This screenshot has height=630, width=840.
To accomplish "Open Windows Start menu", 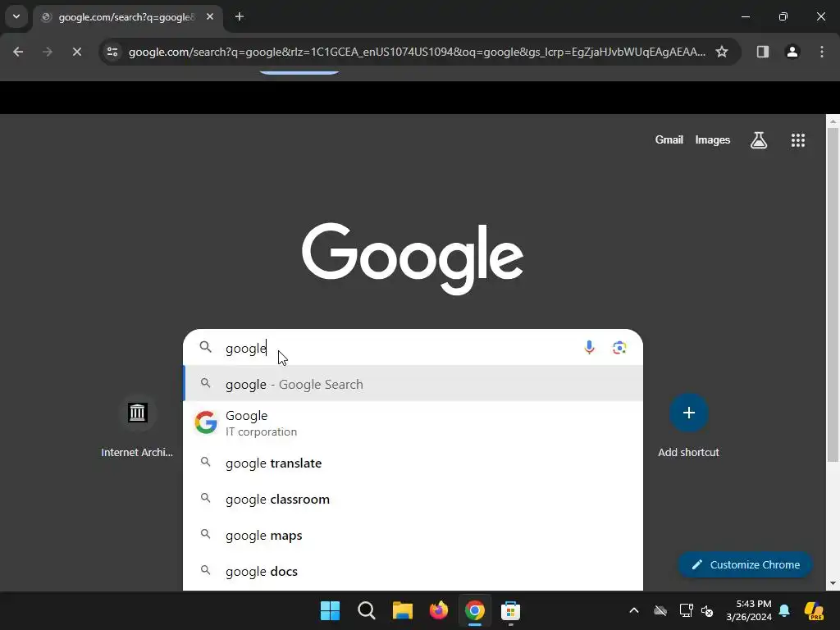I will 330,610.
